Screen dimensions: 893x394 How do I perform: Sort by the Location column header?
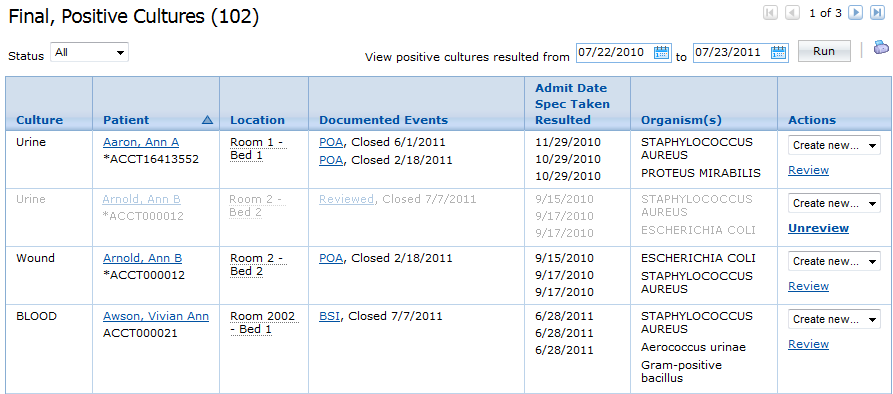point(257,120)
